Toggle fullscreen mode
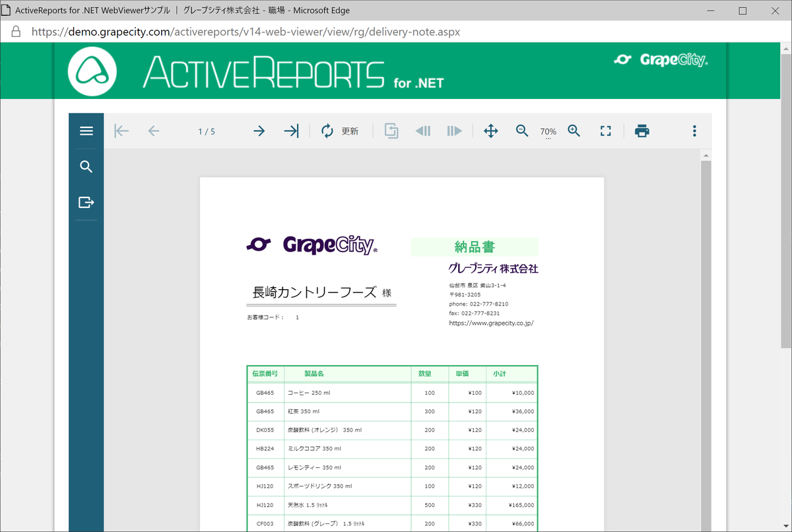 pos(606,131)
